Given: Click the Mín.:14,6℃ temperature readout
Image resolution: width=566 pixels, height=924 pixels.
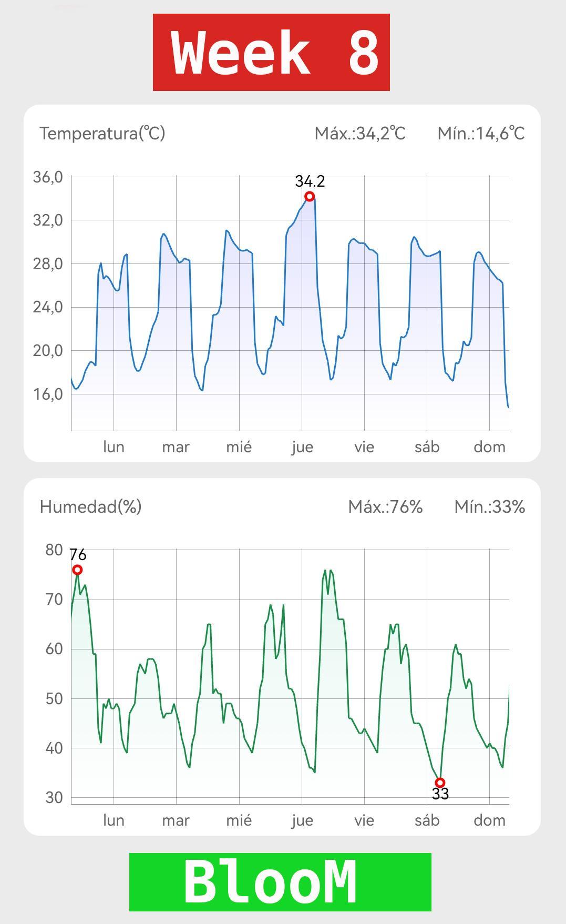Looking at the screenshot, I should tap(481, 134).
